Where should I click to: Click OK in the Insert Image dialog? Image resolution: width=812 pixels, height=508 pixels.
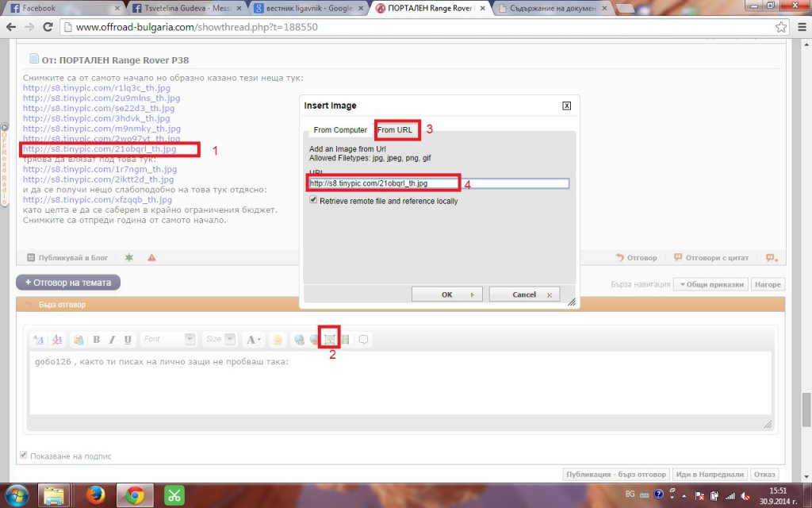(447, 294)
